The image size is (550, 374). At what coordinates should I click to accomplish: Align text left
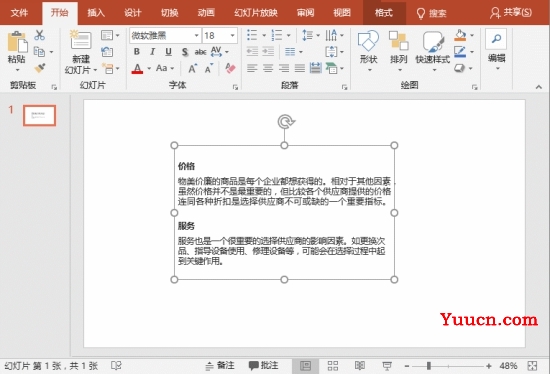[252, 68]
